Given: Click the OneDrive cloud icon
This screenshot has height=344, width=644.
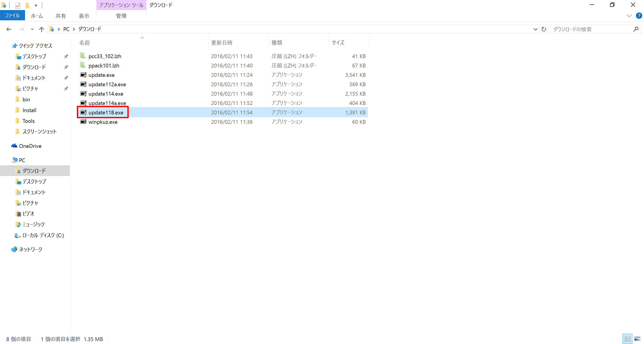Looking at the screenshot, I should click(x=14, y=146).
